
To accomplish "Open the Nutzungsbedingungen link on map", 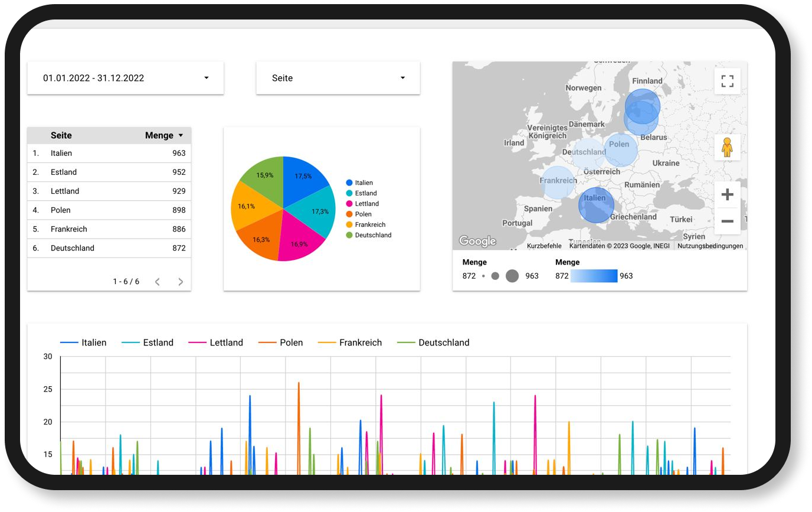I will (711, 246).
